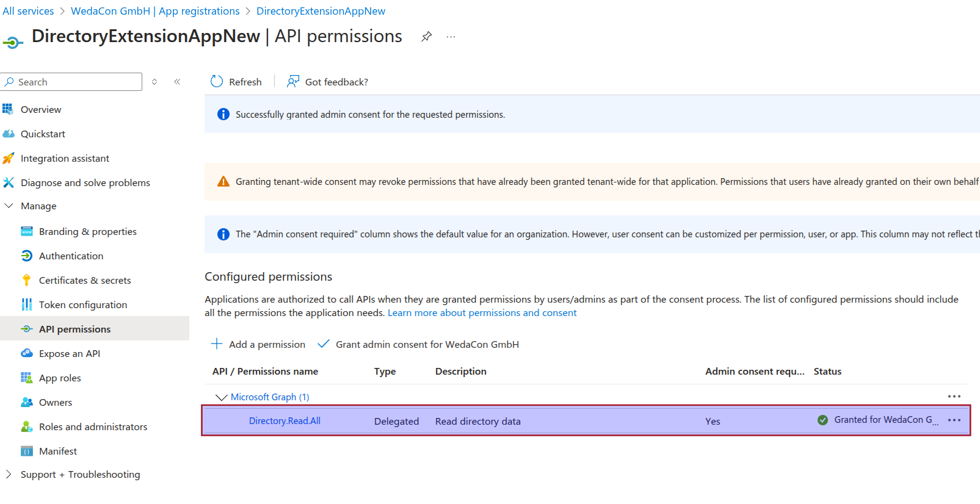Expand the Support + Troubleshooting section
The width and height of the screenshot is (980, 504).
pyautogui.click(x=9, y=474)
